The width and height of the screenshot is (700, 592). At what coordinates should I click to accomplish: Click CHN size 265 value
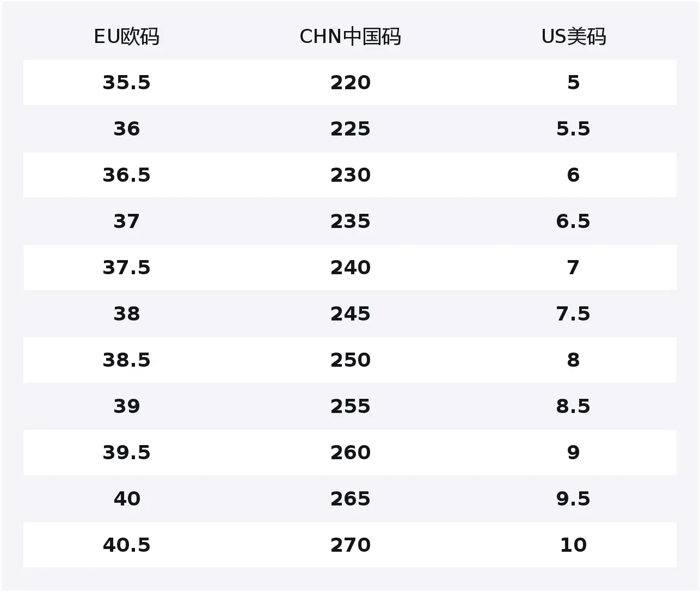pos(350,499)
